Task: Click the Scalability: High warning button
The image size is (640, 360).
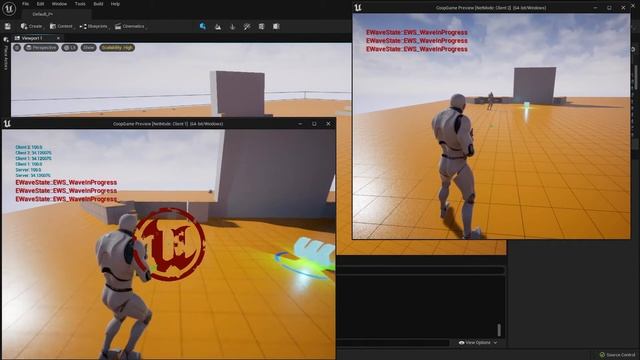Action: point(117,48)
